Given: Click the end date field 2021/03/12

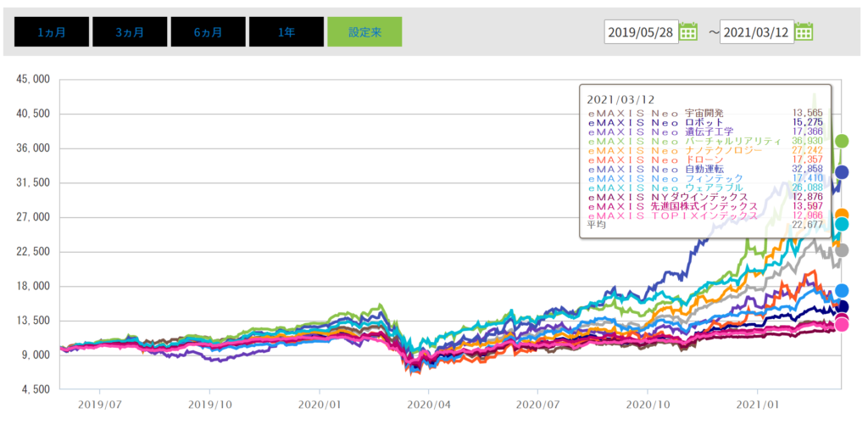Looking at the screenshot, I should [757, 32].
